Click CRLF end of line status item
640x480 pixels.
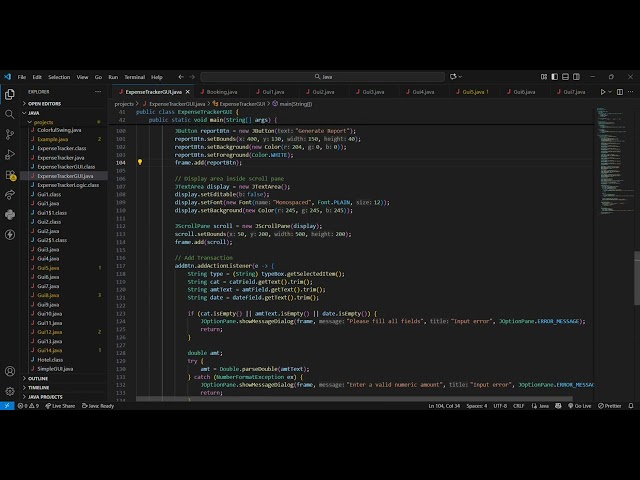[518, 406]
